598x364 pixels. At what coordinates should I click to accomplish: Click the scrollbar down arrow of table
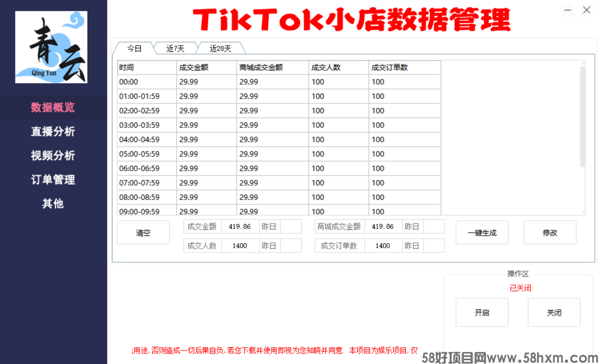click(583, 212)
